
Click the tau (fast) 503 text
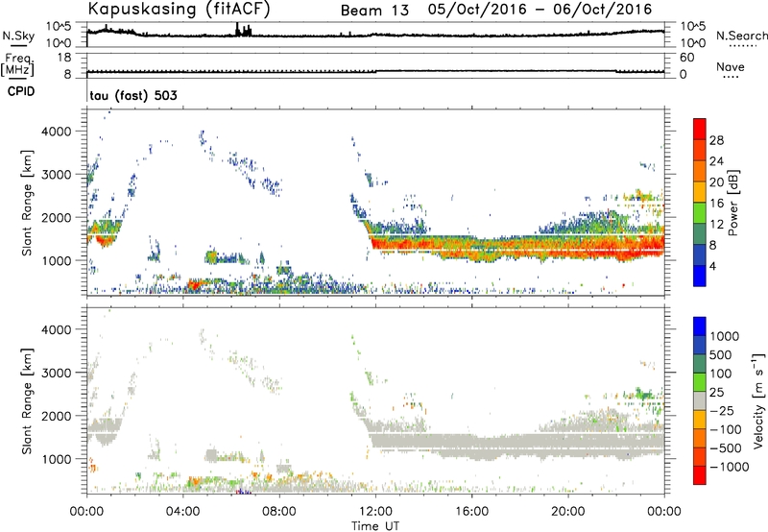click(x=133, y=95)
